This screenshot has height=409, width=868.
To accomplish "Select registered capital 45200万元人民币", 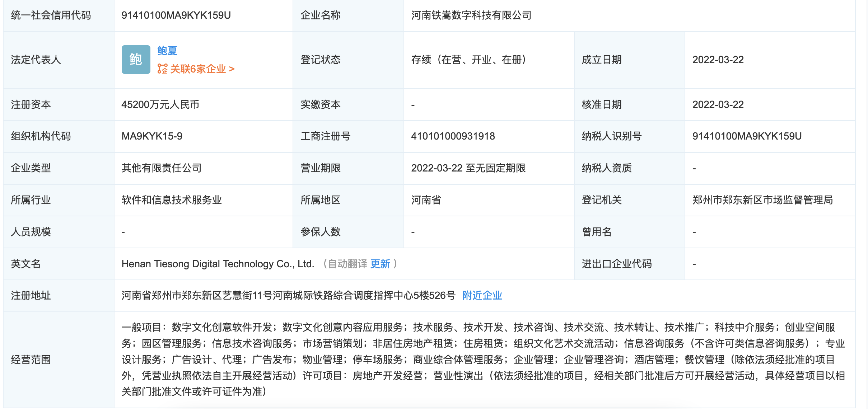I will click(x=161, y=104).
